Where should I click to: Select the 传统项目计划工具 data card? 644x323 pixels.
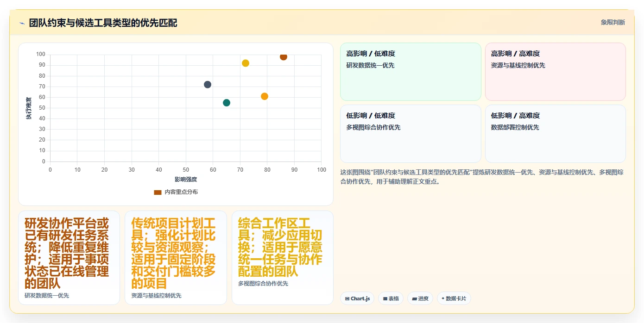(176, 258)
